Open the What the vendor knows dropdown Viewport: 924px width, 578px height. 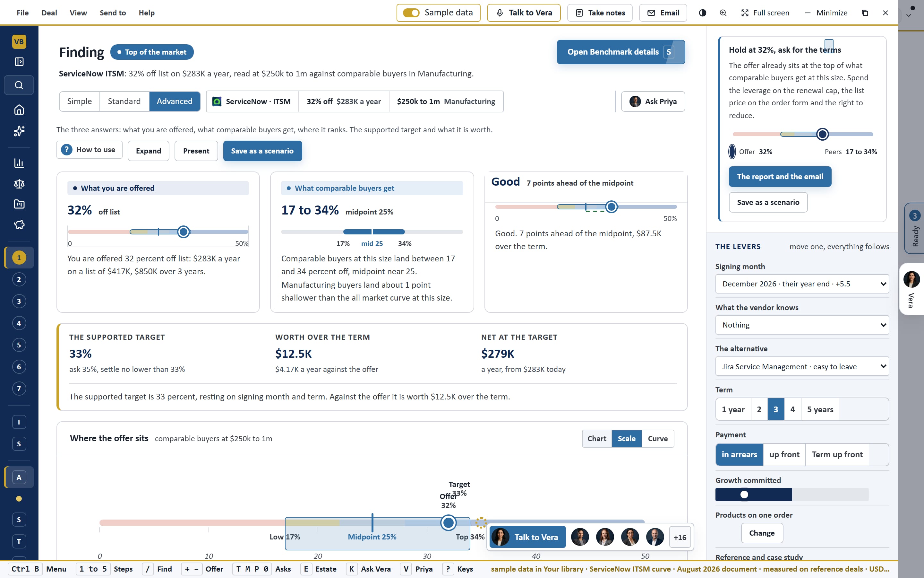[x=802, y=325]
